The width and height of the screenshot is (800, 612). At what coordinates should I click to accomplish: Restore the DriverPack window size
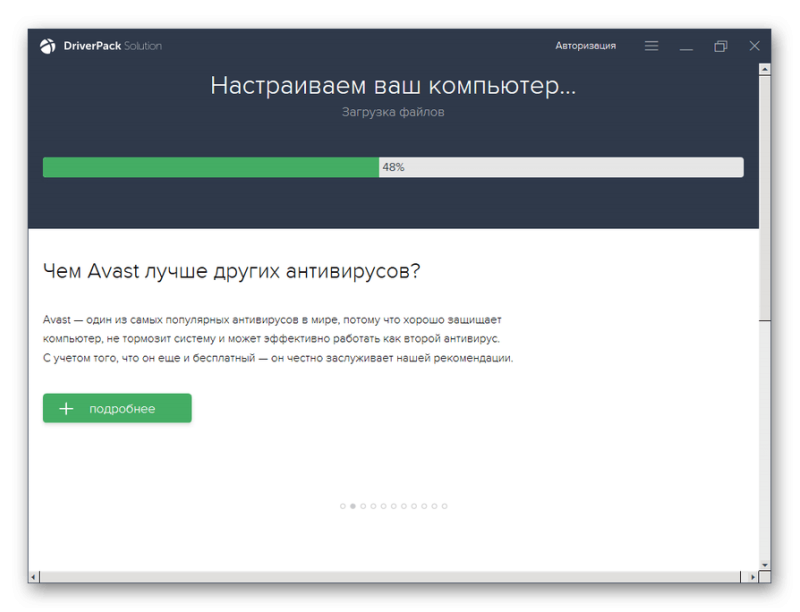(x=720, y=46)
